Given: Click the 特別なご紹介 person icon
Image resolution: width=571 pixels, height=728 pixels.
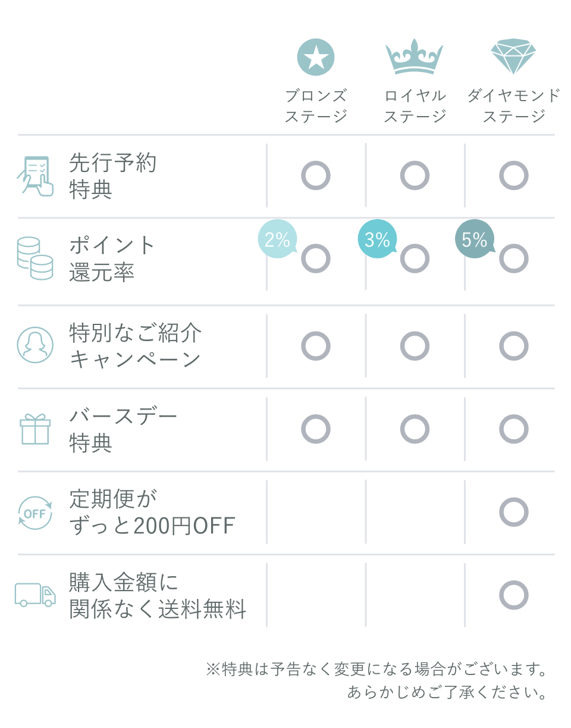Looking at the screenshot, I should click(x=35, y=345).
